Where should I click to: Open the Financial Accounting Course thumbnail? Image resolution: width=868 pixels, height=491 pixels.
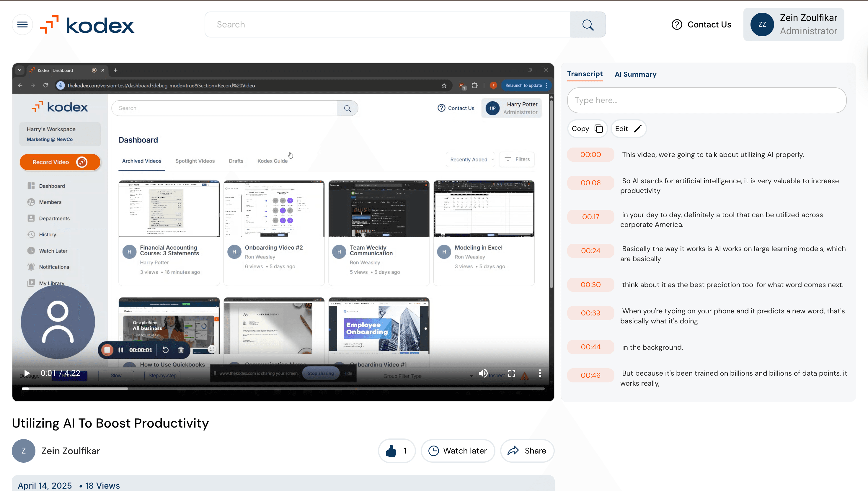click(x=169, y=209)
